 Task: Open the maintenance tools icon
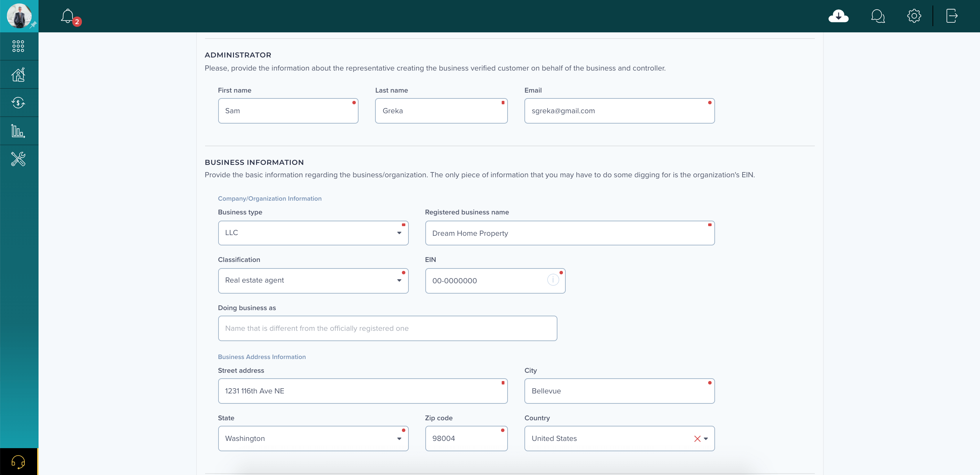tap(18, 159)
